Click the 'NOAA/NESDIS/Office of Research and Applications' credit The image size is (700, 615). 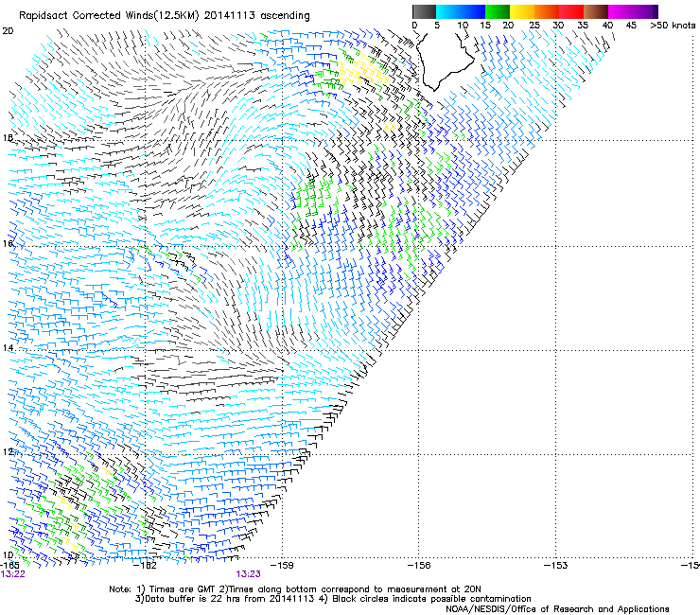click(557, 609)
